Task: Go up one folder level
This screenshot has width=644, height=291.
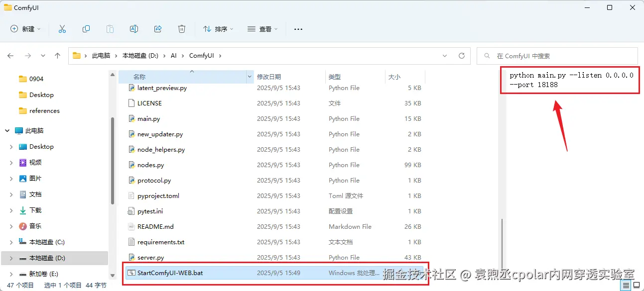Action: click(57, 56)
